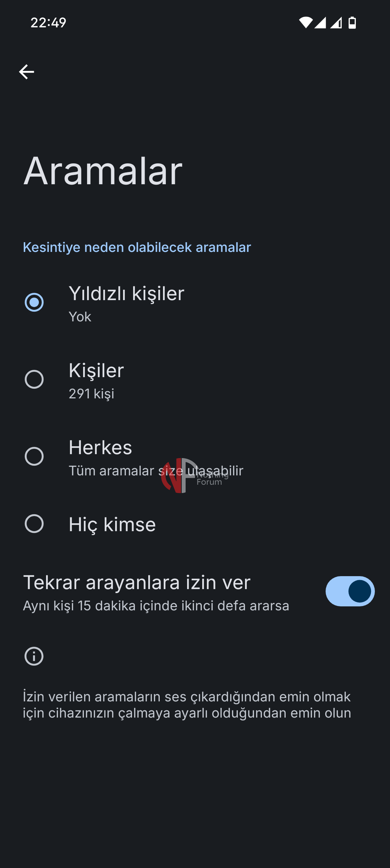The height and width of the screenshot is (868, 390).
Task: Tap the Aramalar page title
Action: click(103, 171)
